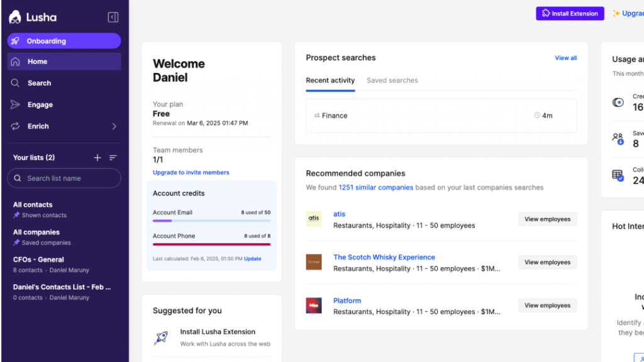Click the Enrich refresh icon
Screen dimensions: 644x362
click(x=15, y=126)
